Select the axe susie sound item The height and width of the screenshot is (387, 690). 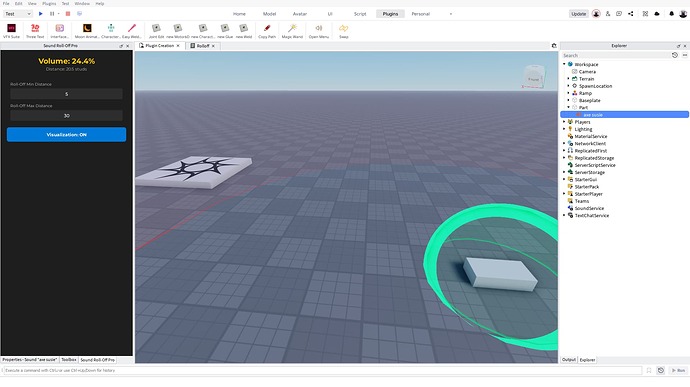point(624,114)
